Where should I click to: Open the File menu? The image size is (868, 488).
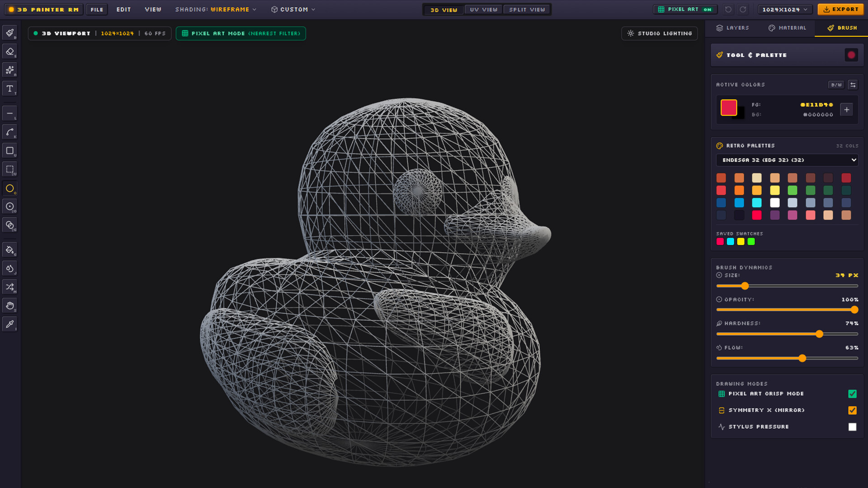tap(97, 9)
